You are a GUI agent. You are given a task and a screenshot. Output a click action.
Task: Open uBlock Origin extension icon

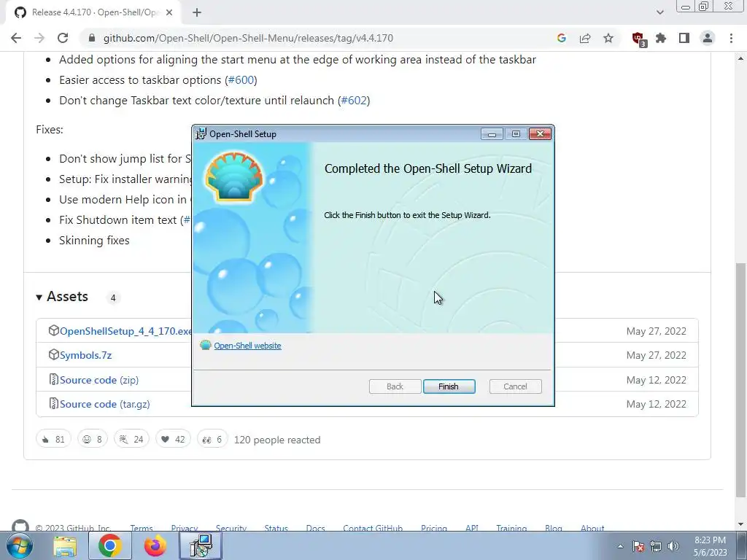[x=638, y=39]
